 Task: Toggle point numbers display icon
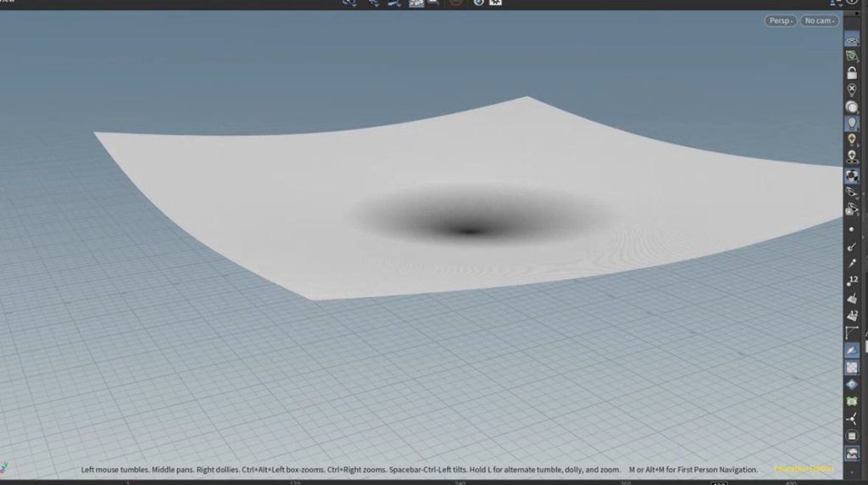click(x=852, y=282)
